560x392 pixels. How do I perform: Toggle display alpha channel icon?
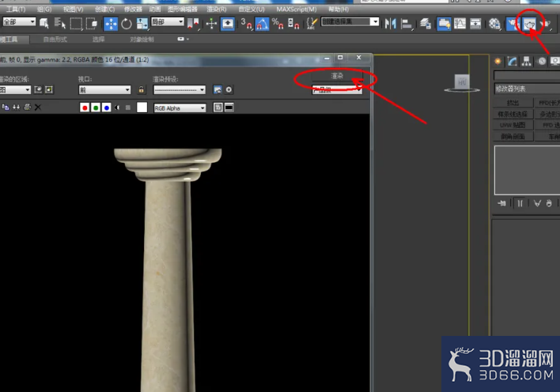pyautogui.click(x=117, y=107)
